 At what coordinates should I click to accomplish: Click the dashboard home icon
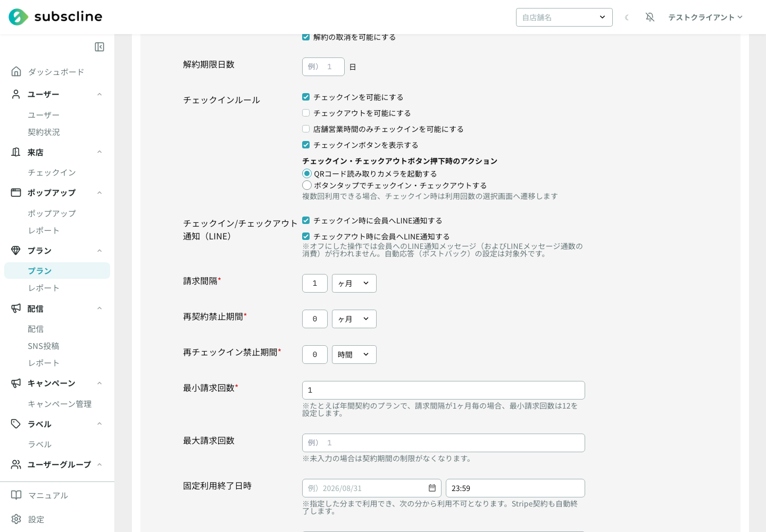[x=16, y=71]
